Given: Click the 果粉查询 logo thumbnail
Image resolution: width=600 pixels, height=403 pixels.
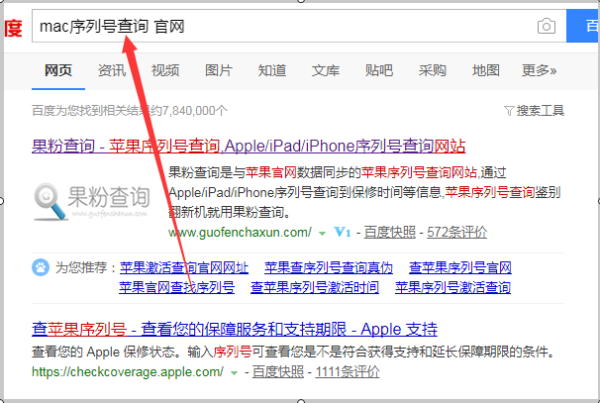Looking at the screenshot, I should coord(91,201).
